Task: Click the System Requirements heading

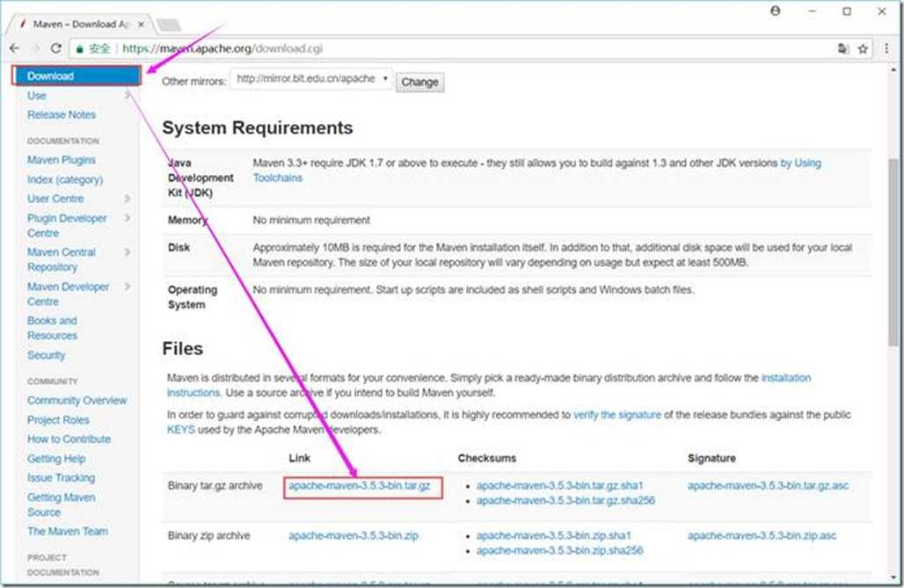Action: pyautogui.click(x=257, y=127)
